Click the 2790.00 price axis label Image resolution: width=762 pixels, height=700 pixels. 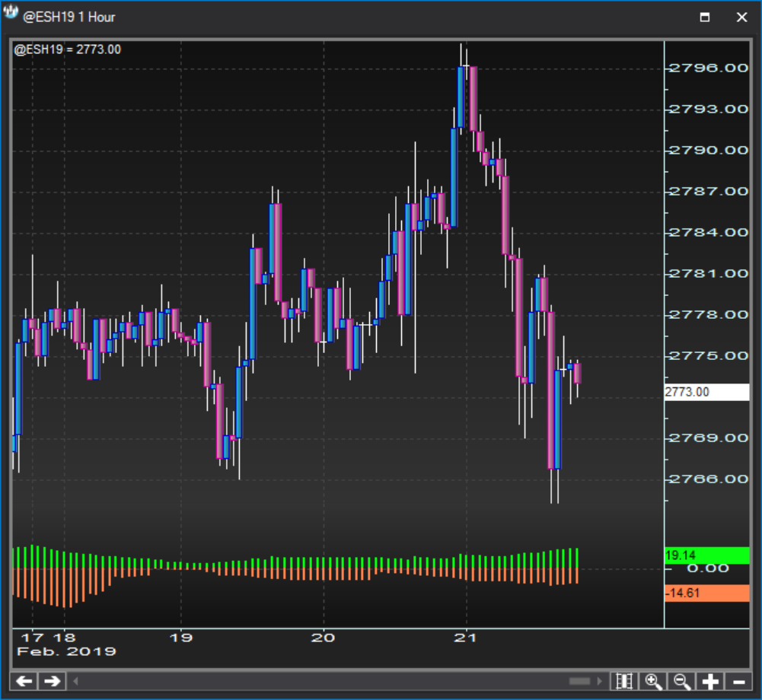[709, 151]
